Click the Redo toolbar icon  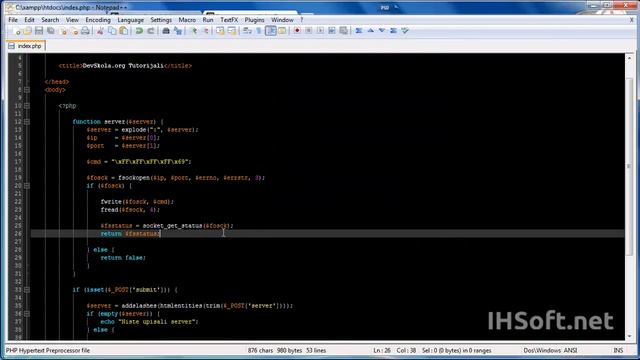point(151,31)
